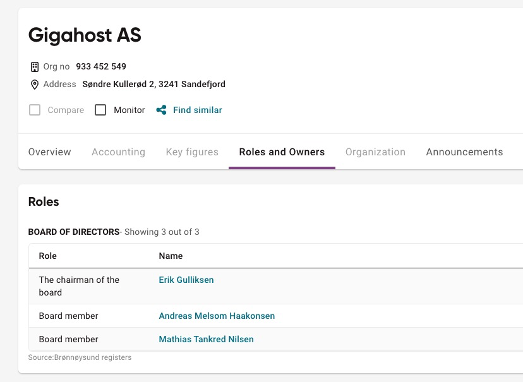523x382 pixels.
Task: Click the BOARD OF DIRECTORS label
Action: [74, 232]
